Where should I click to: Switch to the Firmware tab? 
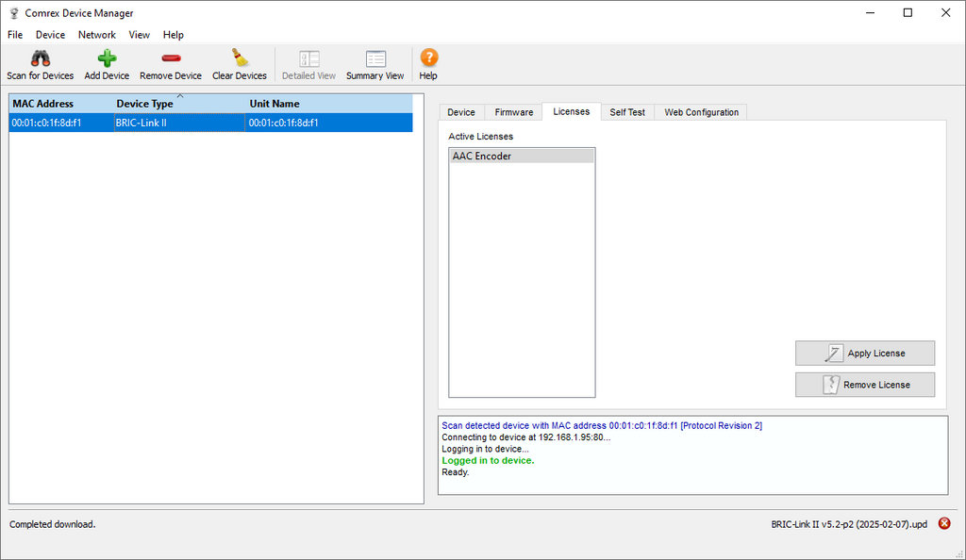pos(514,112)
